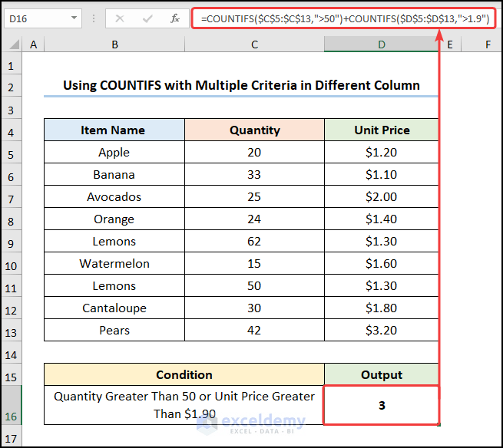Select the Avocados cell
This screenshot has height=448, width=503.
click(x=114, y=196)
